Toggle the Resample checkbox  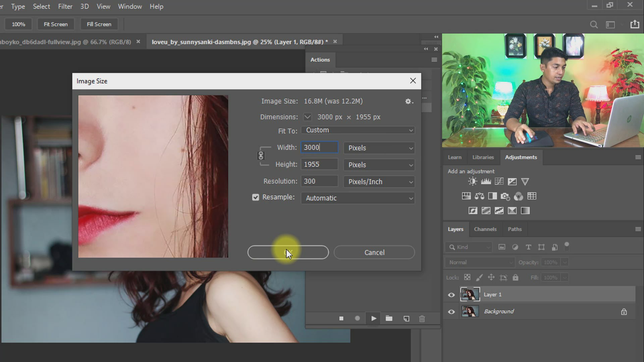[256, 197]
